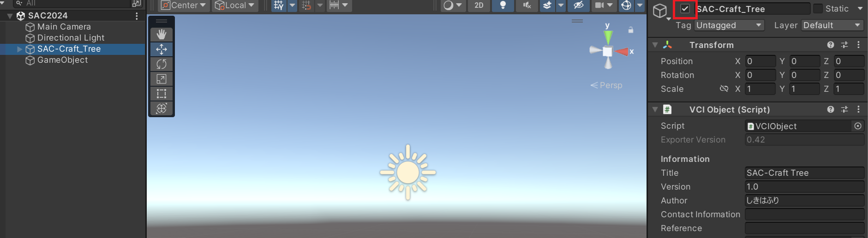Select the Move tool

[x=162, y=49]
